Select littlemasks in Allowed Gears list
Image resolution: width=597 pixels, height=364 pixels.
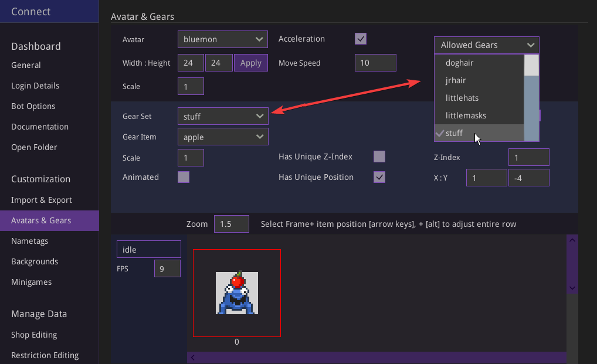(x=479, y=115)
